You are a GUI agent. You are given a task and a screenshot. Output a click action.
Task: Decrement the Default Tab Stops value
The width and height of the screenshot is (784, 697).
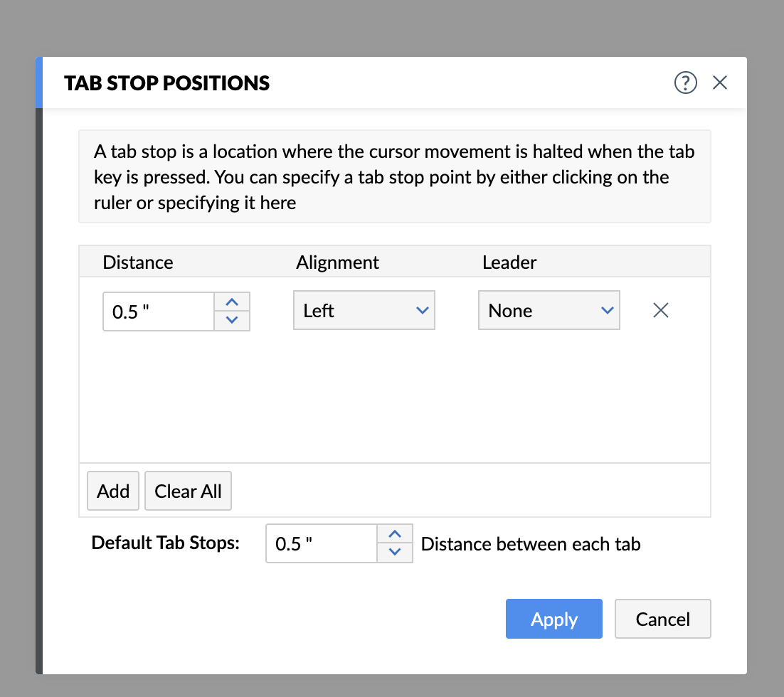396,553
